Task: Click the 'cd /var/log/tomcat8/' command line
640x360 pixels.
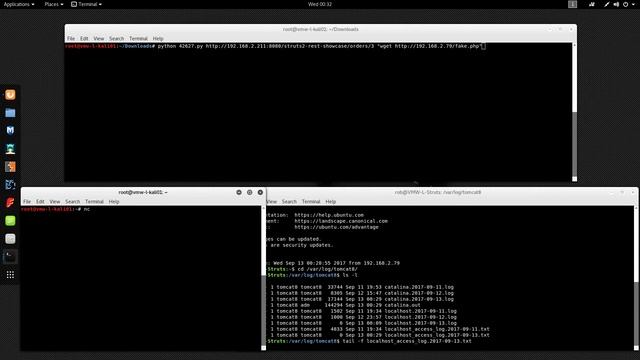Action: tap(327, 269)
